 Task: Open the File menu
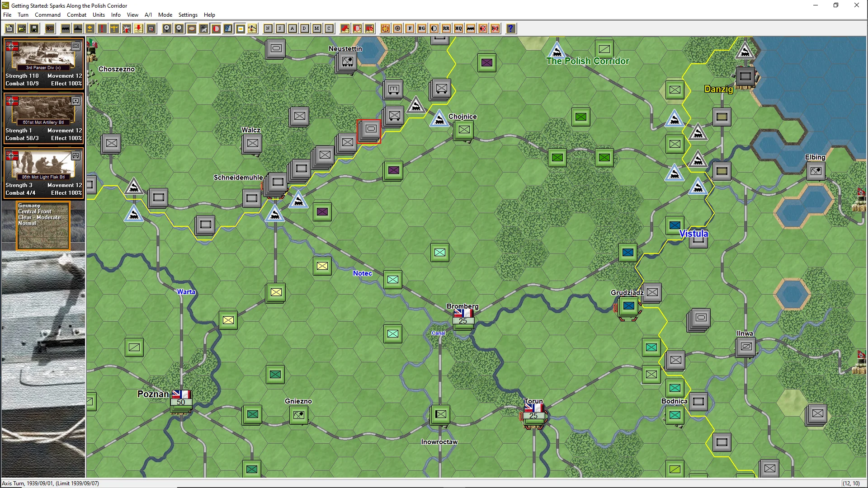pyautogui.click(x=7, y=15)
